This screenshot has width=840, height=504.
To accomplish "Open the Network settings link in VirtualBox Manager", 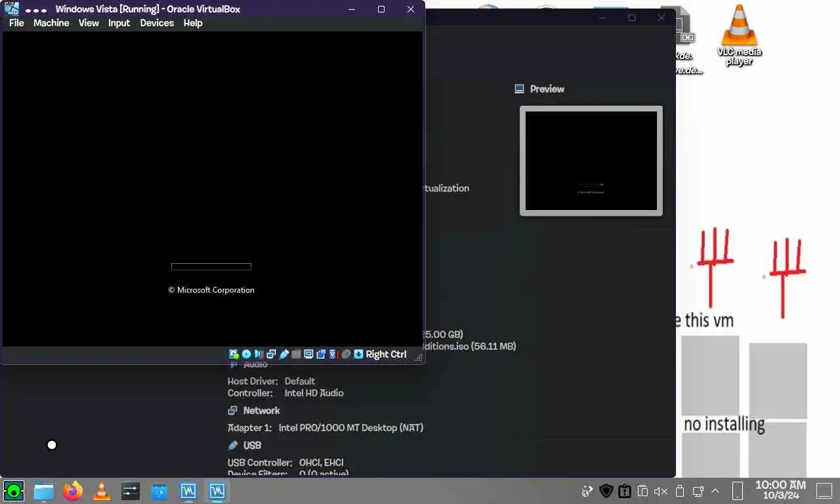I will click(261, 411).
